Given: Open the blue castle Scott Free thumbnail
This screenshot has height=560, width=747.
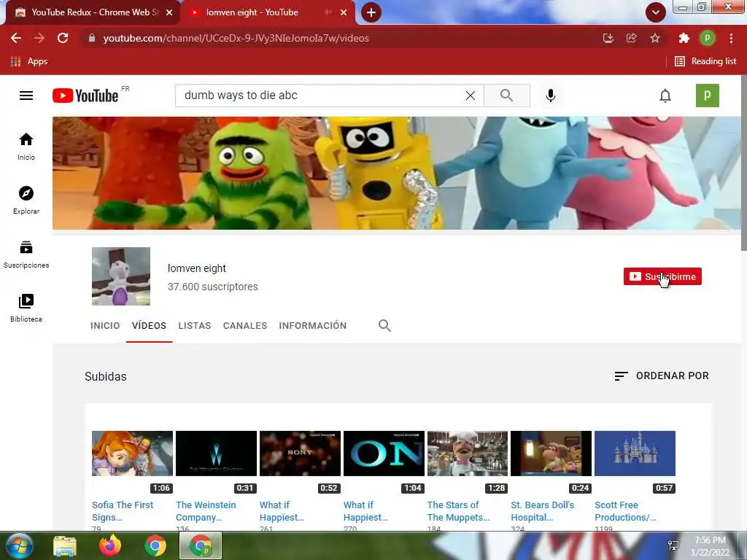Looking at the screenshot, I should 635,454.
